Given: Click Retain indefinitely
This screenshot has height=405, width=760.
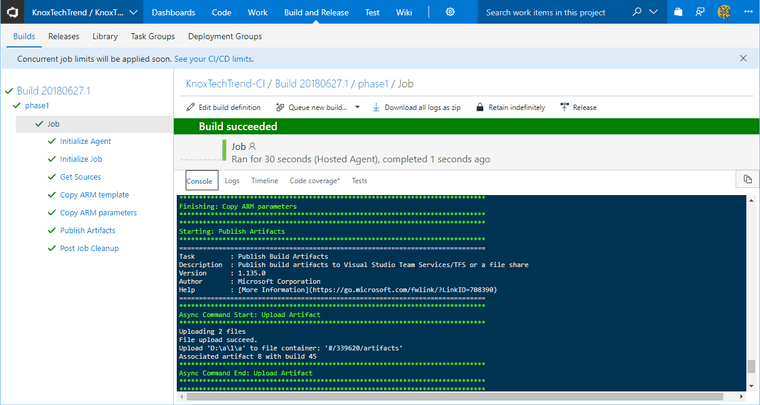Looking at the screenshot, I should tap(517, 108).
